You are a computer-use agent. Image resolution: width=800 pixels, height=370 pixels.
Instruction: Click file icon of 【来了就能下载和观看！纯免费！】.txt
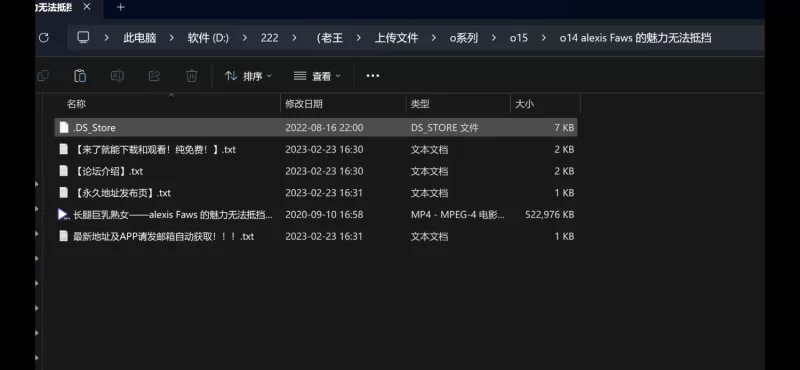pos(64,149)
